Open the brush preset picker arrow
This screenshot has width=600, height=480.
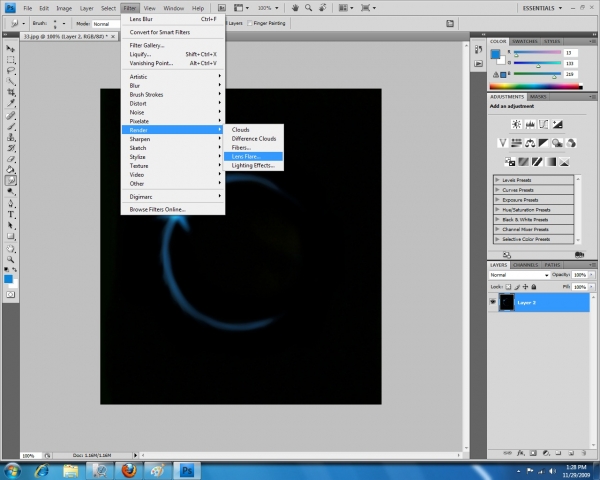(x=64, y=24)
